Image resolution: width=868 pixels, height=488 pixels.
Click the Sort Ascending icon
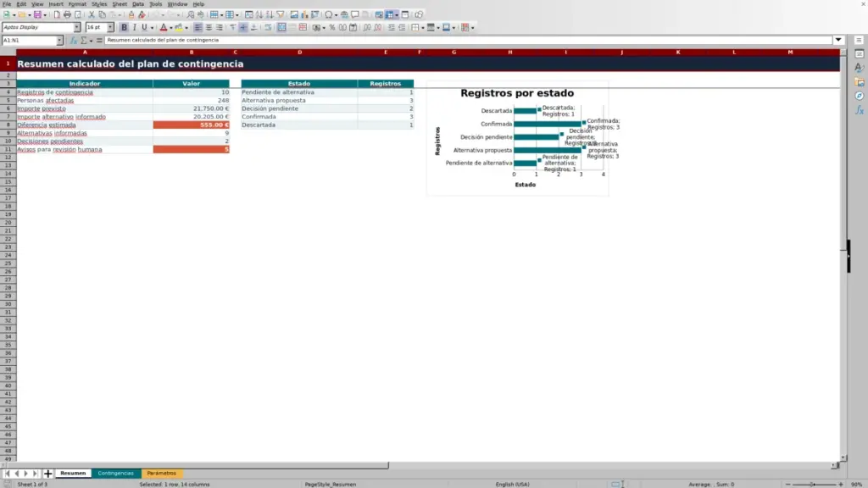[259, 14]
